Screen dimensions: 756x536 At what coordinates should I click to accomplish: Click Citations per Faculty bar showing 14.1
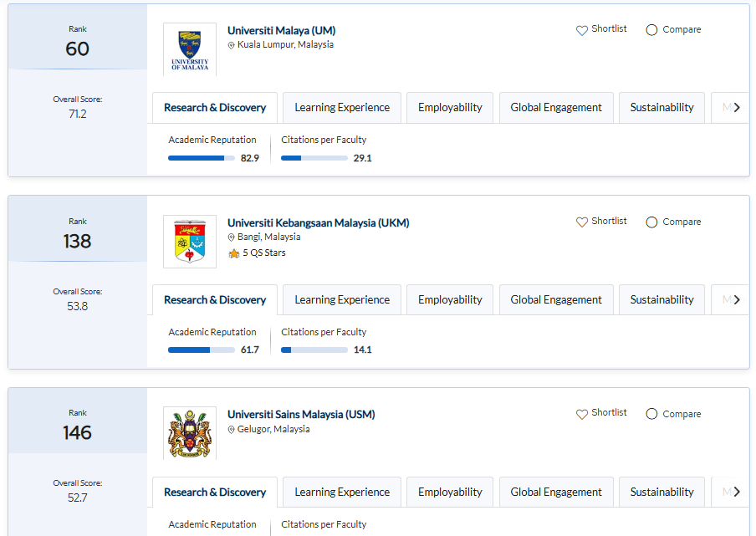tap(314, 350)
